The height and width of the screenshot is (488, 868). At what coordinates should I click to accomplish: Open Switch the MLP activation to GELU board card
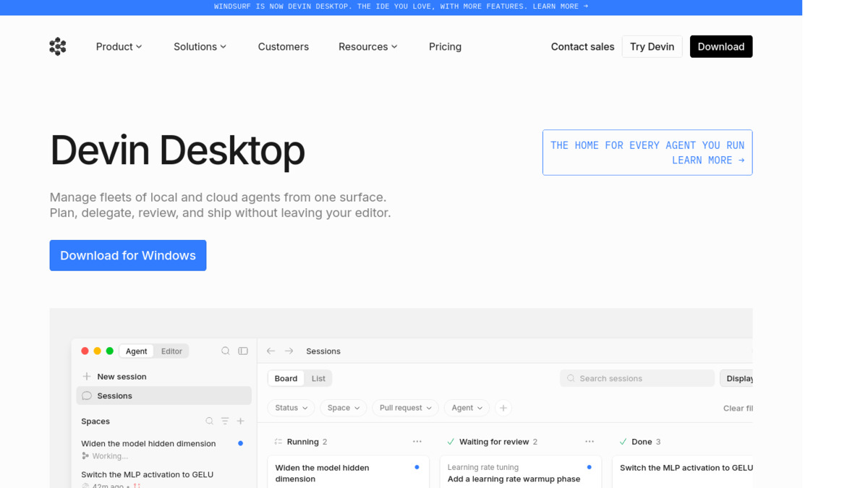click(683, 472)
